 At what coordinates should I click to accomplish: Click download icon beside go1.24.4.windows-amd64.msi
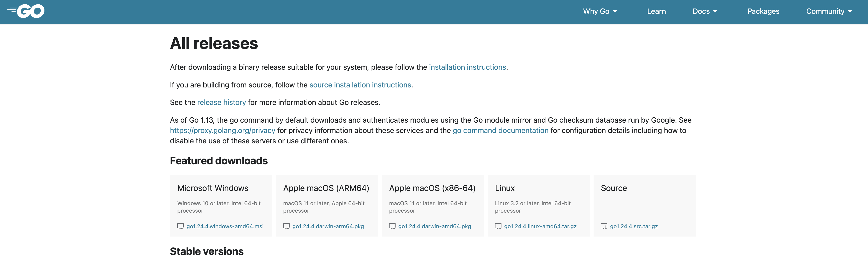(x=181, y=226)
